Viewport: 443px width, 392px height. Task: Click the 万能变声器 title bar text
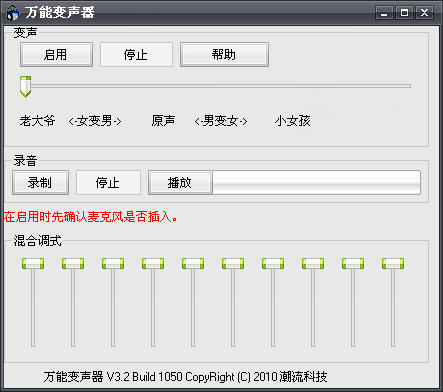point(60,13)
